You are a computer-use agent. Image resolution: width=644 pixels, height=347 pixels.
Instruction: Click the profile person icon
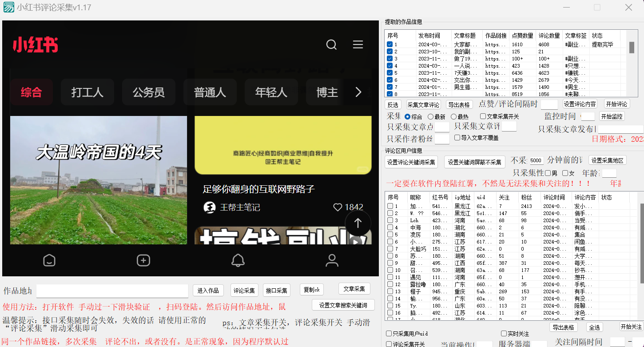(332, 260)
